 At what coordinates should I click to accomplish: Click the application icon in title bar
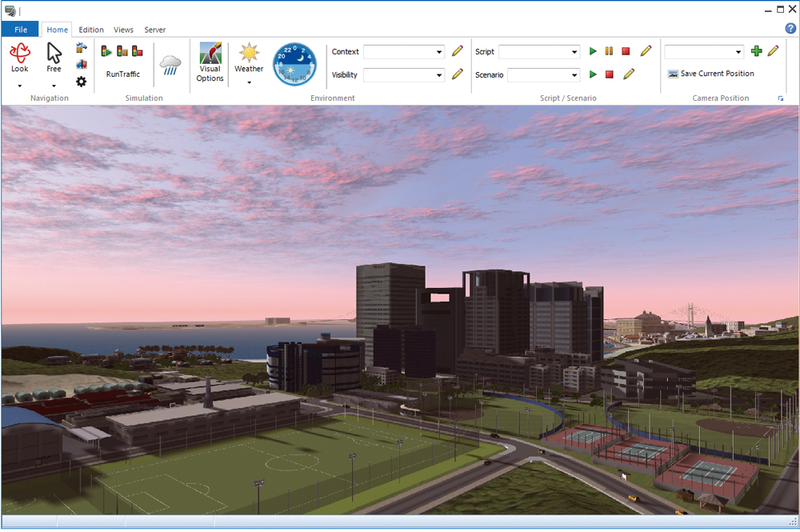coord(10,10)
